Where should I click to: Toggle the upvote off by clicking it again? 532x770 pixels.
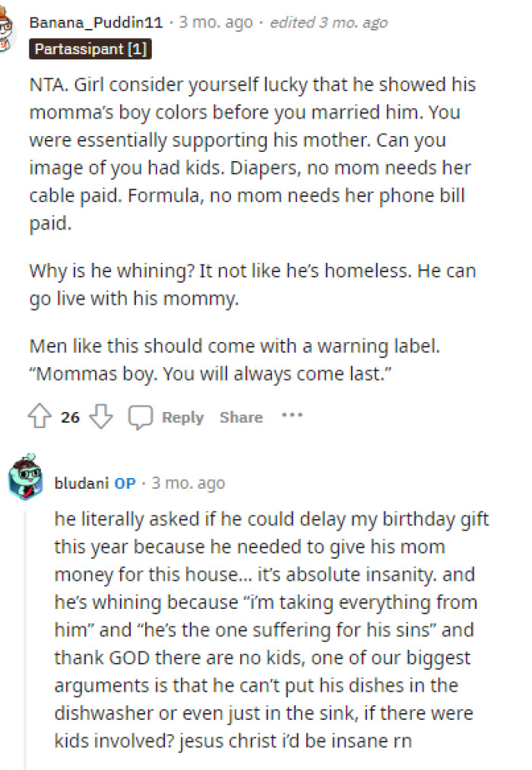point(39,417)
